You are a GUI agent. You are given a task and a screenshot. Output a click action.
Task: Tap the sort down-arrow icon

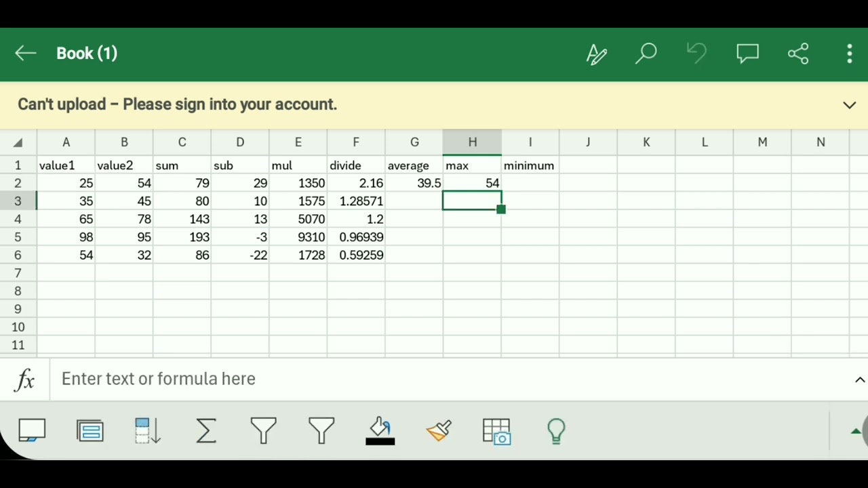click(x=148, y=431)
